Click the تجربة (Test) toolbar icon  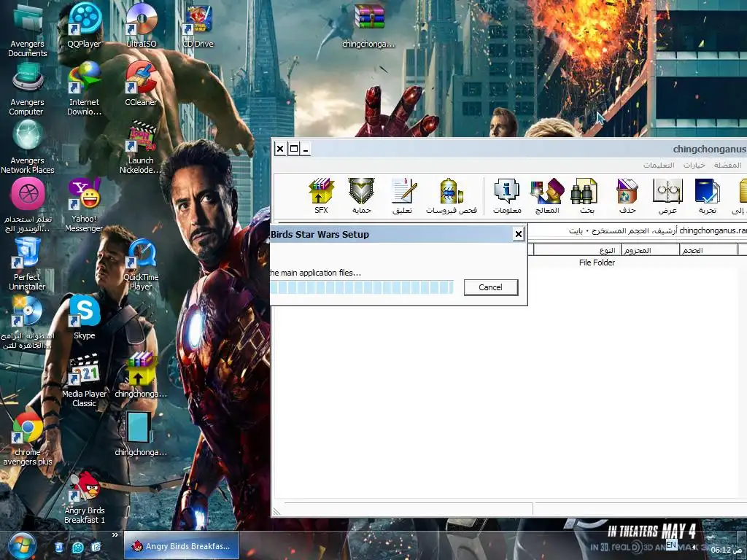pyautogui.click(x=708, y=196)
